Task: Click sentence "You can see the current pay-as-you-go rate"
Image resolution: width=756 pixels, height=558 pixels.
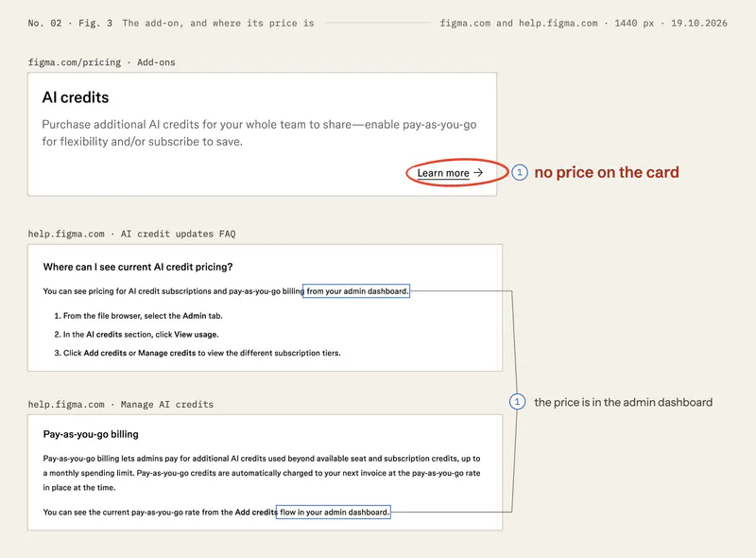Action: (216, 513)
